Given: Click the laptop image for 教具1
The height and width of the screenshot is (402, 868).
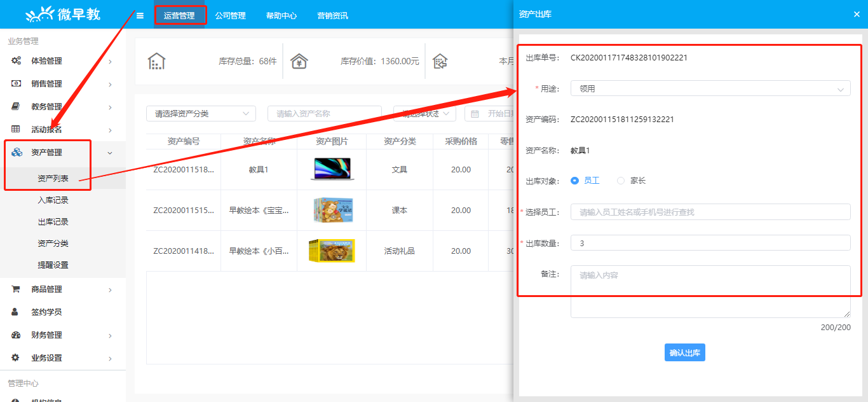Looking at the screenshot, I should (x=333, y=169).
